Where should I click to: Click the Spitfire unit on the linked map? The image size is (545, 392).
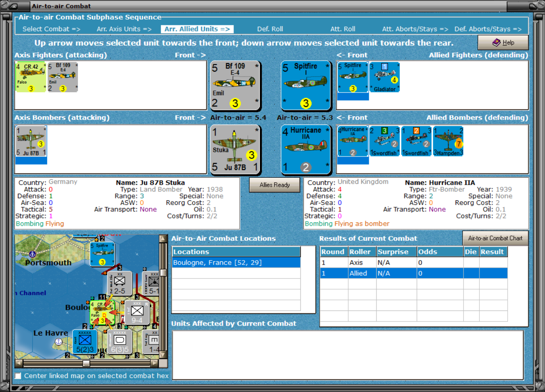tap(102, 254)
